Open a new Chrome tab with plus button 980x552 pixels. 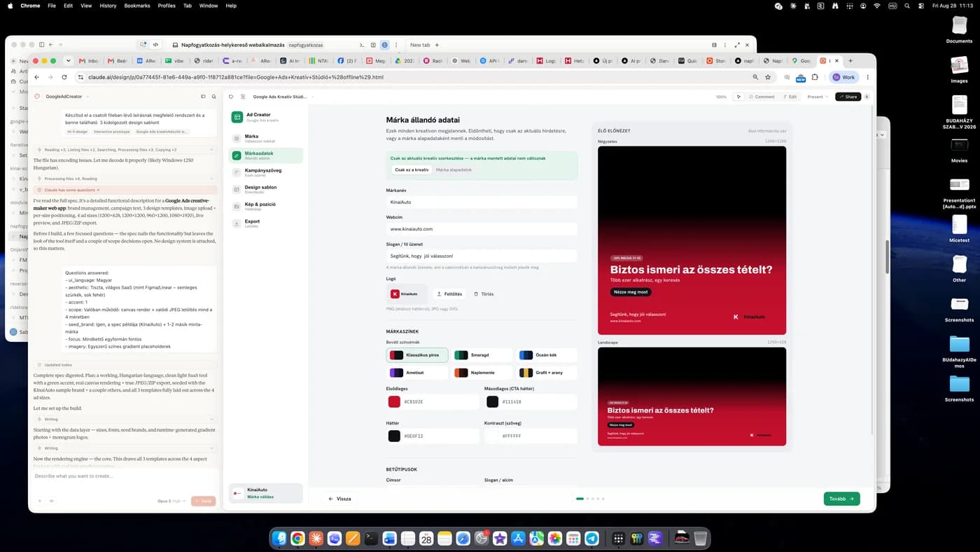pos(850,61)
